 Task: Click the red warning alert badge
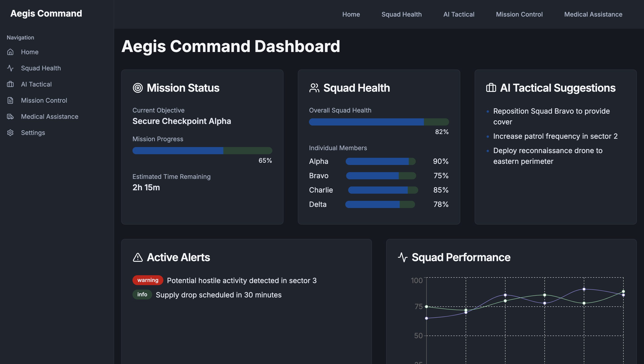tap(148, 280)
